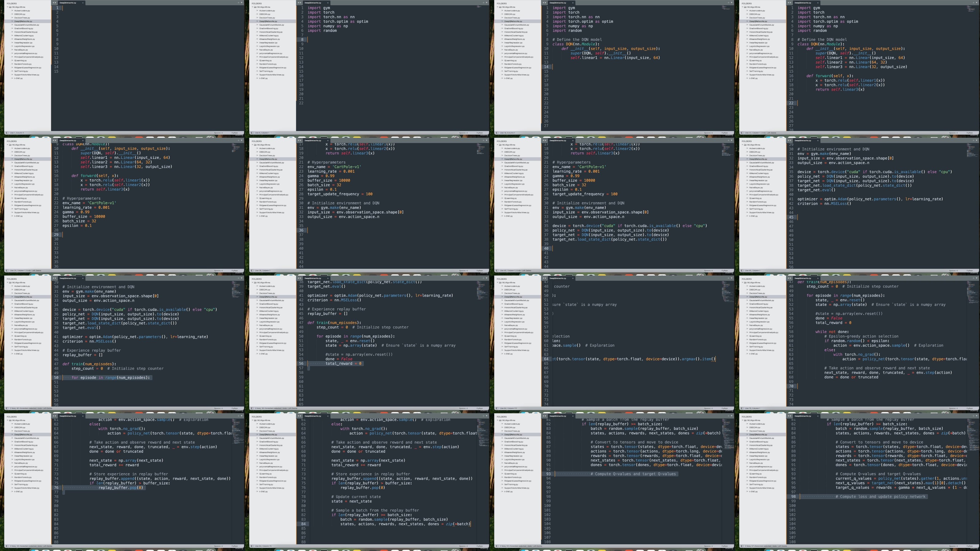Toggle sidebar icon in panel showing 'Line 8, Column 1'
Screen dimensions: 980x551
pyautogui.click(x=252, y=133)
